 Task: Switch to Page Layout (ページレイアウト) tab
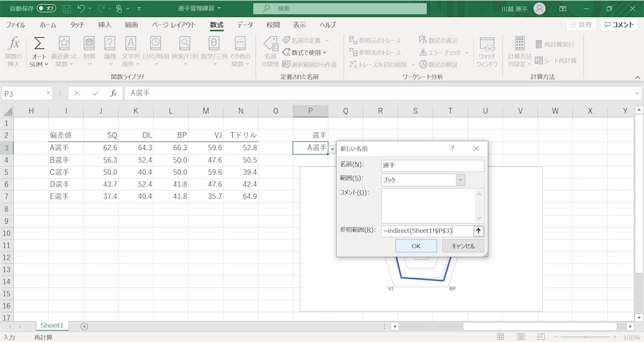tap(174, 25)
